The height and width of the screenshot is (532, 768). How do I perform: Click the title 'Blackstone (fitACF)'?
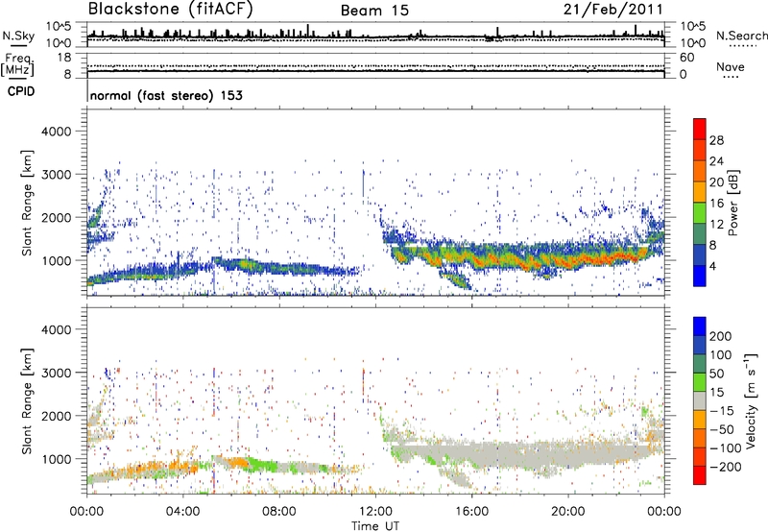[170, 9]
